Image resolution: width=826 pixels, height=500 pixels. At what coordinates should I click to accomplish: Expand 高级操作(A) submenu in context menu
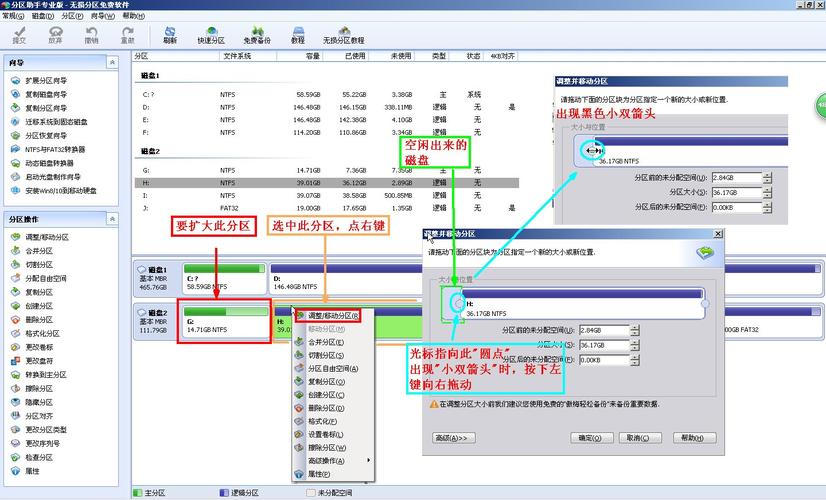point(333,460)
